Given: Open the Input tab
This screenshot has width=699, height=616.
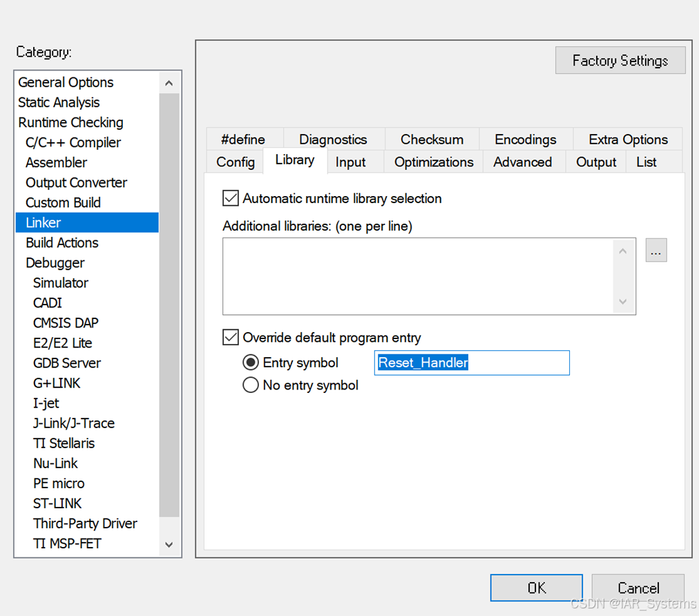Looking at the screenshot, I should pos(351,162).
